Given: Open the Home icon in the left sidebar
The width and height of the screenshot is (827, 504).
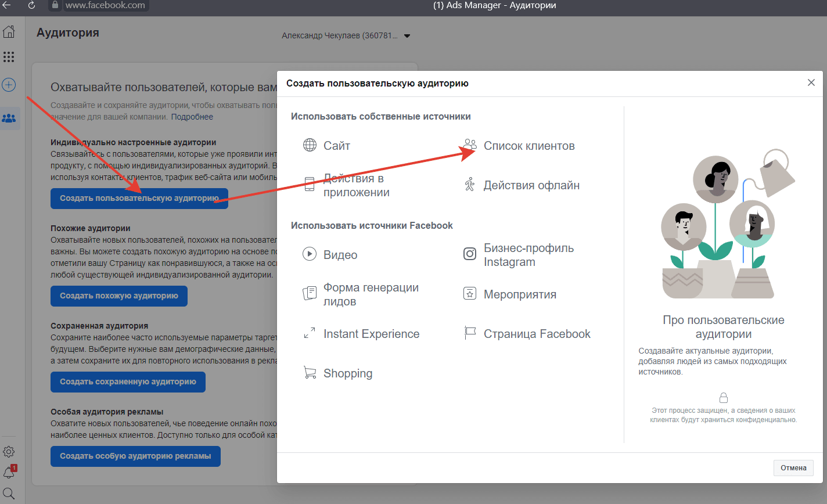Looking at the screenshot, I should tap(9, 31).
